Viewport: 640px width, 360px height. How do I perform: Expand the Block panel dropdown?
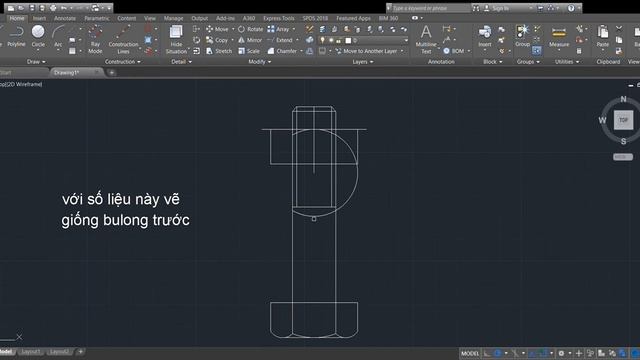(x=493, y=62)
